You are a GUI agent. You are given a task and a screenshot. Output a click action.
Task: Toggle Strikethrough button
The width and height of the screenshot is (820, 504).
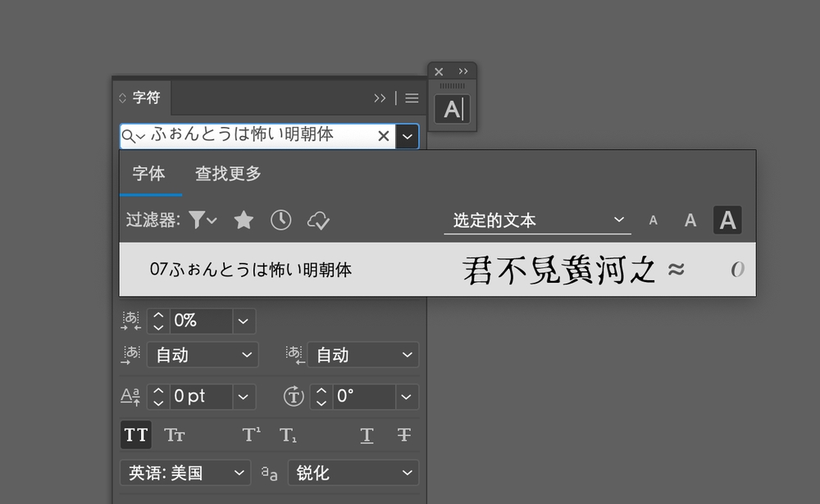pos(403,434)
